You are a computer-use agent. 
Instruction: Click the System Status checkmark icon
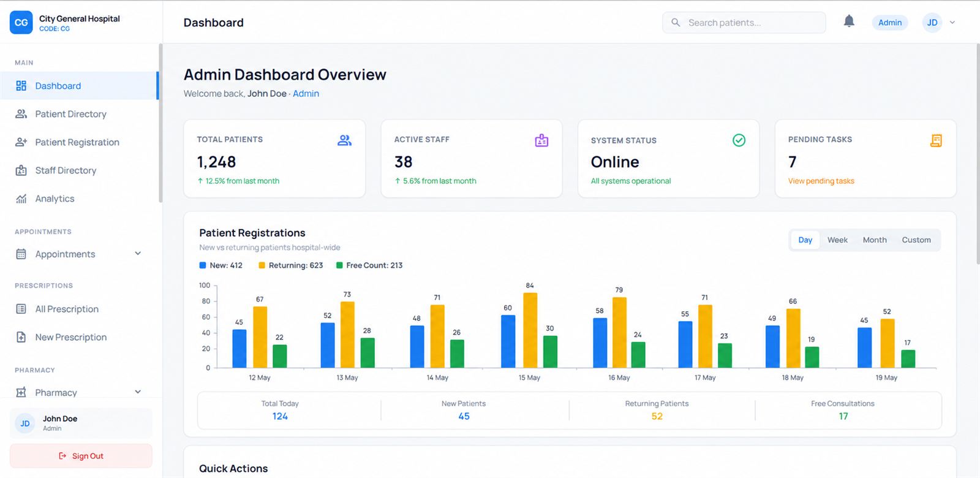(x=739, y=140)
